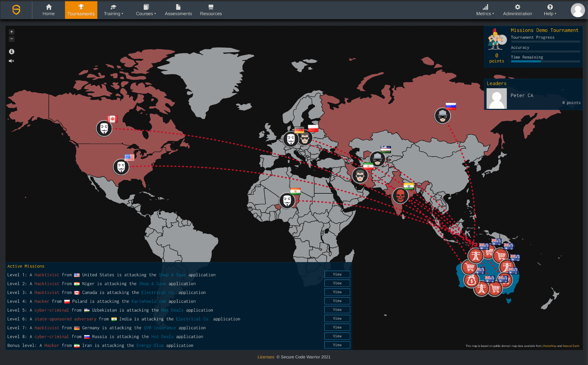The height and width of the screenshot is (365, 588).
Task: Open the Help dropdown menu
Action: [x=549, y=10]
